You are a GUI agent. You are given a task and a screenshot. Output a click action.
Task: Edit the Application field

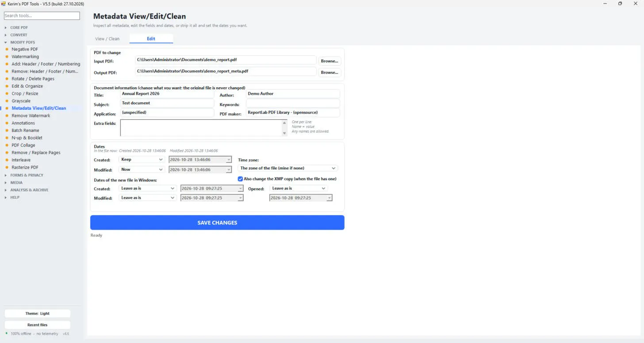point(167,113)
